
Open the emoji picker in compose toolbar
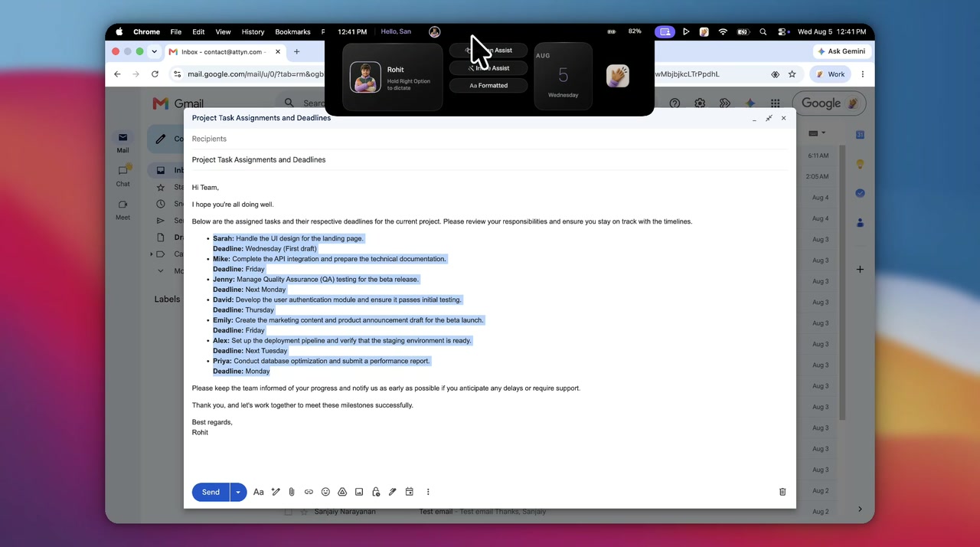[325, 492]
